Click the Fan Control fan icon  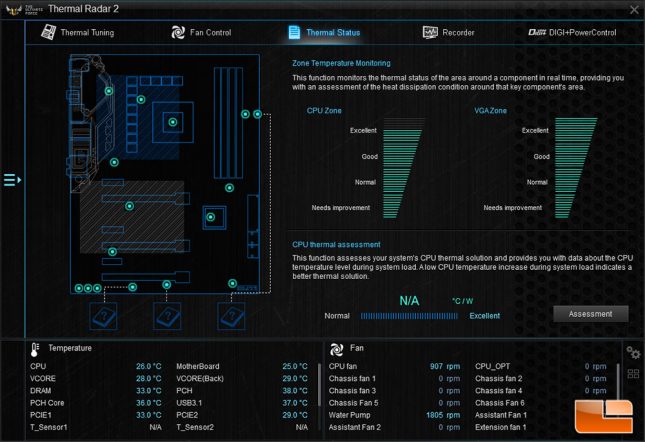[x=178, y=32]
